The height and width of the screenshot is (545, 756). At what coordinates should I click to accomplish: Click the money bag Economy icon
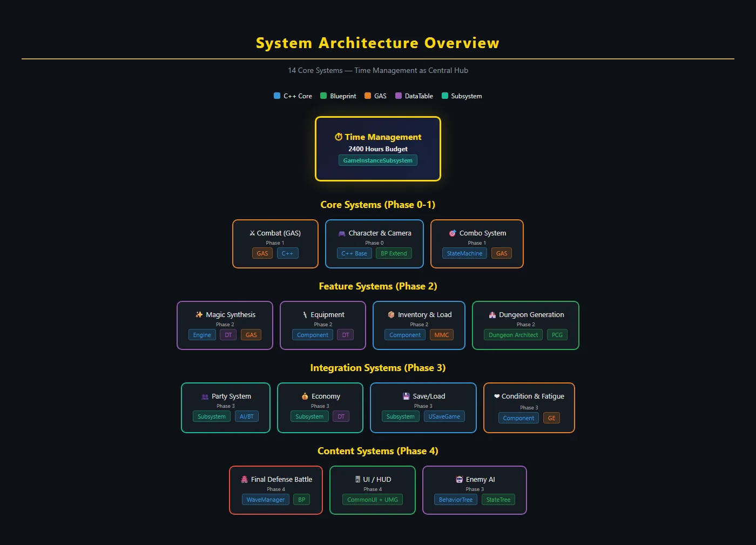(x=305, y=396)
